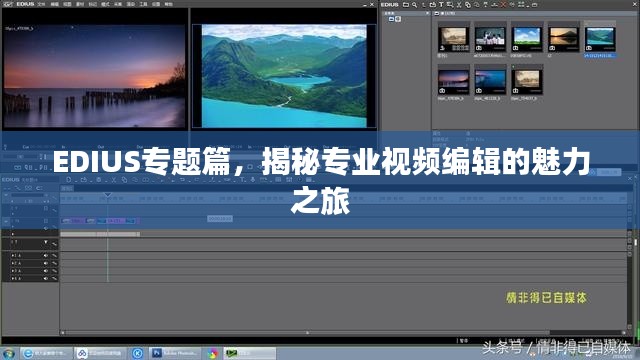
Task: Open the 工具 menu
Action: point(144,4)
